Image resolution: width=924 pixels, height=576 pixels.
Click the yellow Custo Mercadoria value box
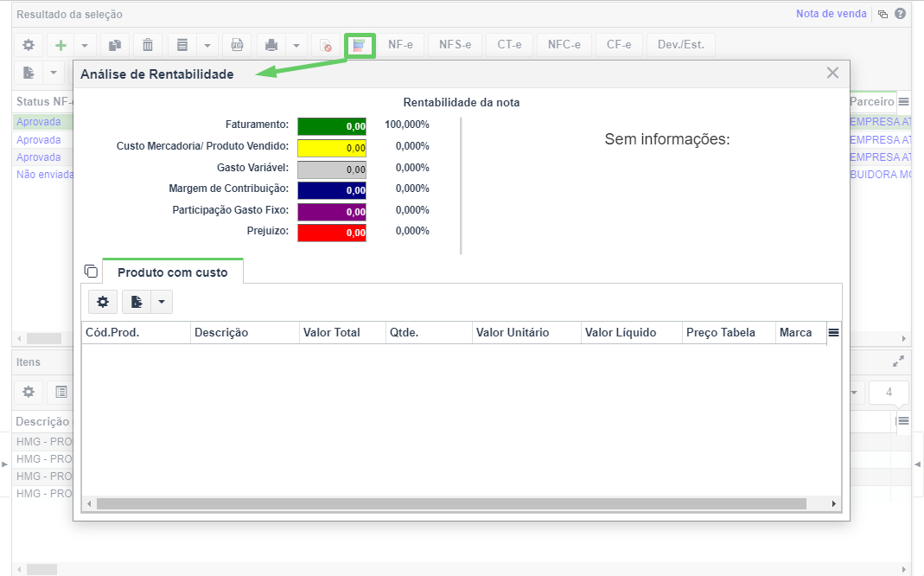click(x=332, y=148)
